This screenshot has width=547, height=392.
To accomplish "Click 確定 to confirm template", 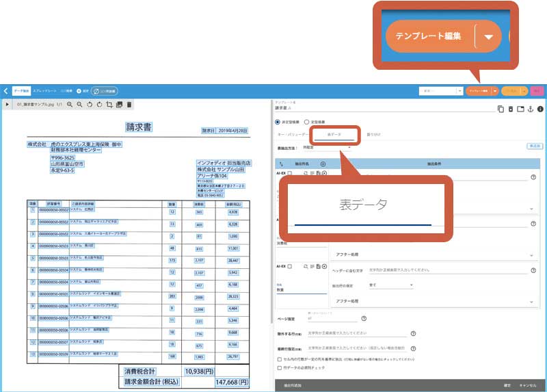I will [507, 385].
